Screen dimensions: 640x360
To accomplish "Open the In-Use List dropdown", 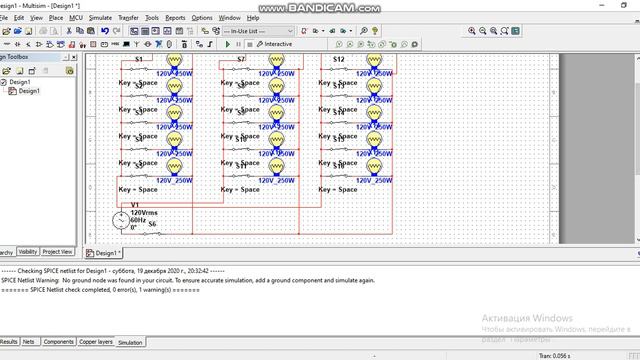I will point(258,31).
